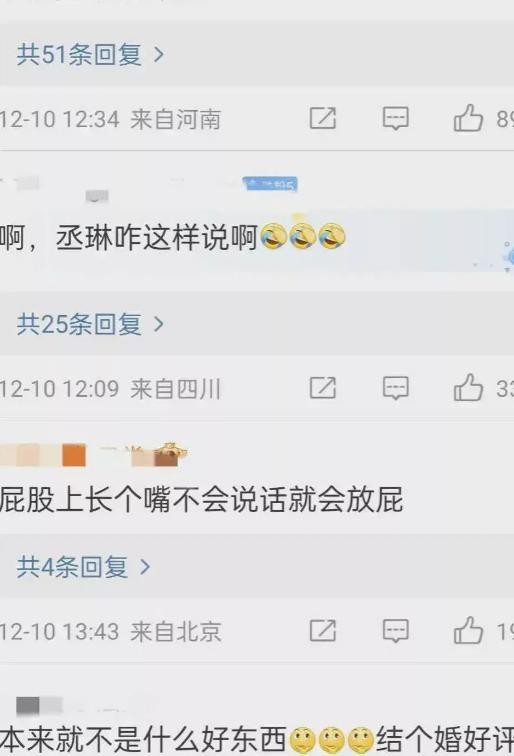Open reply box for 四川 comment
Image resolution: width=514 pixels, height=756 pixels.
click(395, 388)
